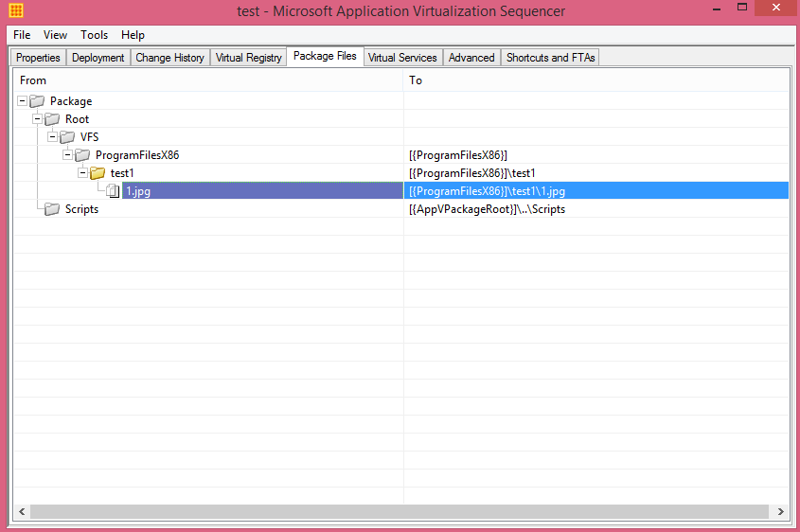Click the [{ProgramFilesX86}] destination path

point(458,154)
